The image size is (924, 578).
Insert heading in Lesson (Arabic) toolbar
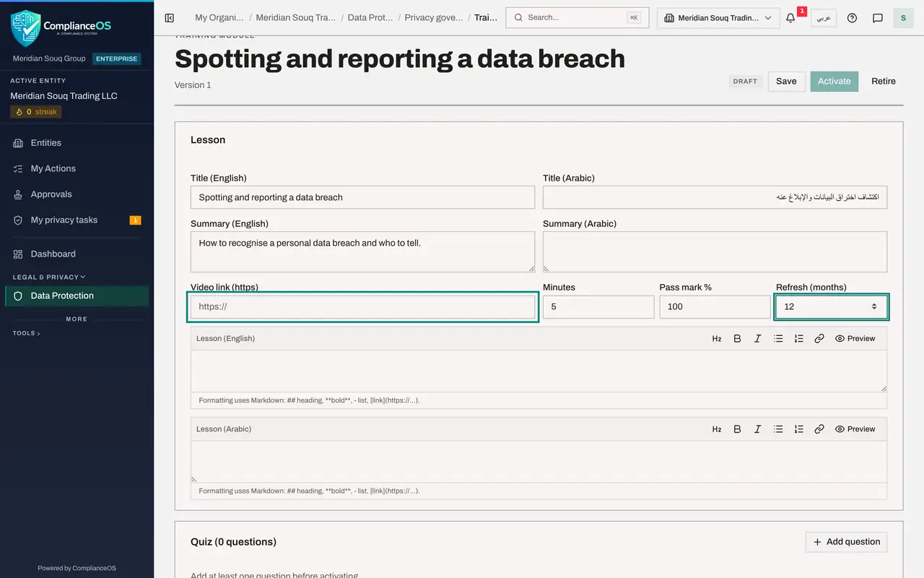tap(717, 429)
